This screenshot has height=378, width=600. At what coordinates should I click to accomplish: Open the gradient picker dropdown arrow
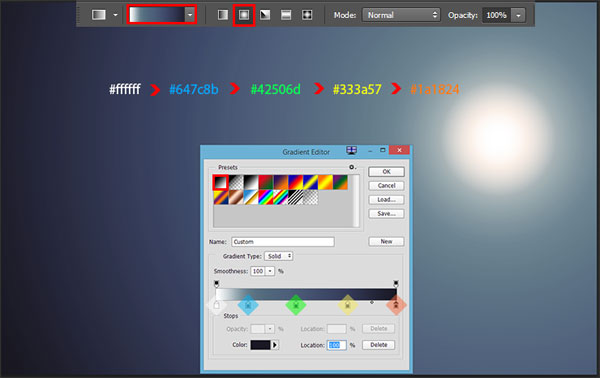[190, 15]
